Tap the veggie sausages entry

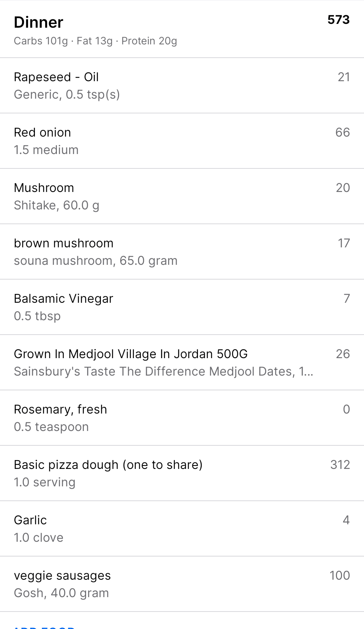pos(63,576)
